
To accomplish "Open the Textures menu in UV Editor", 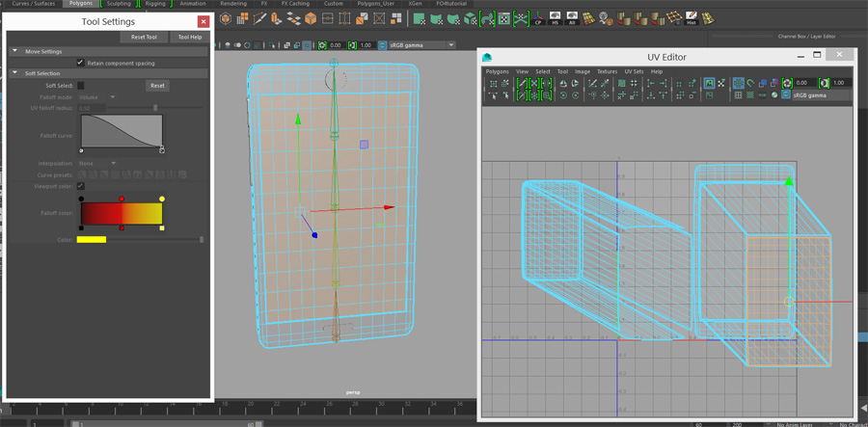I will 607,71.
